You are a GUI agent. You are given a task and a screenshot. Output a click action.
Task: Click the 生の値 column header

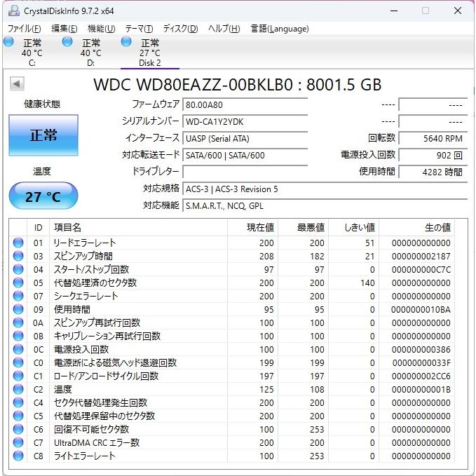coord(416,227)
